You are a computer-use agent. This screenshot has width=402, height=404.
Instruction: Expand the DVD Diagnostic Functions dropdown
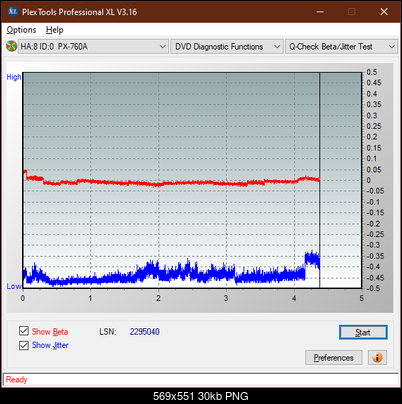coord(227,47)
